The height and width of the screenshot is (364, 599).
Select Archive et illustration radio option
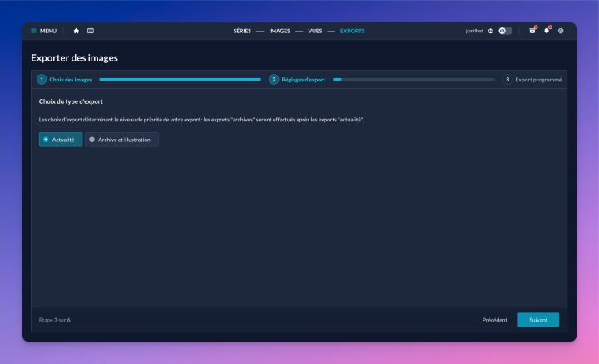(121, 140)
